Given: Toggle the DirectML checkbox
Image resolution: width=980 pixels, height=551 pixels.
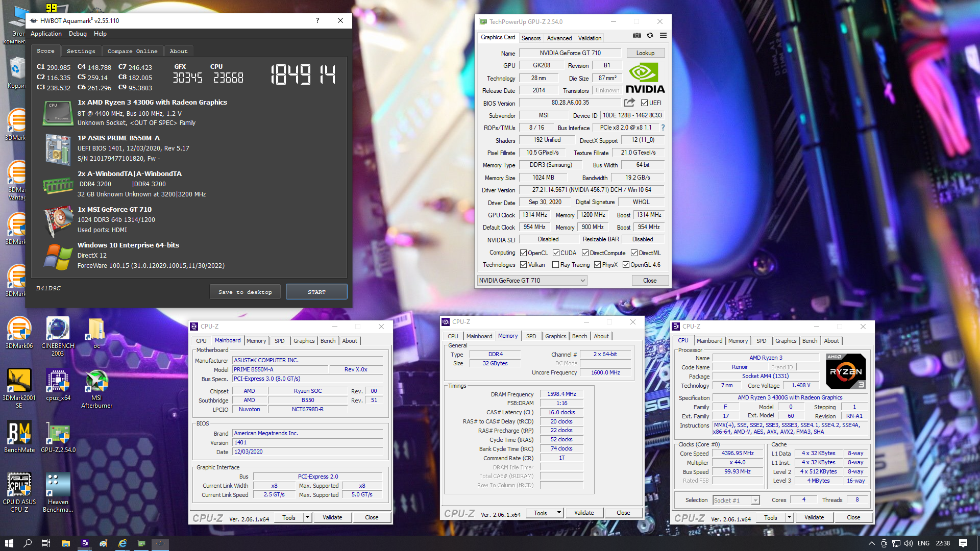Looking at the screenshot, I should [x=634, y=253].
